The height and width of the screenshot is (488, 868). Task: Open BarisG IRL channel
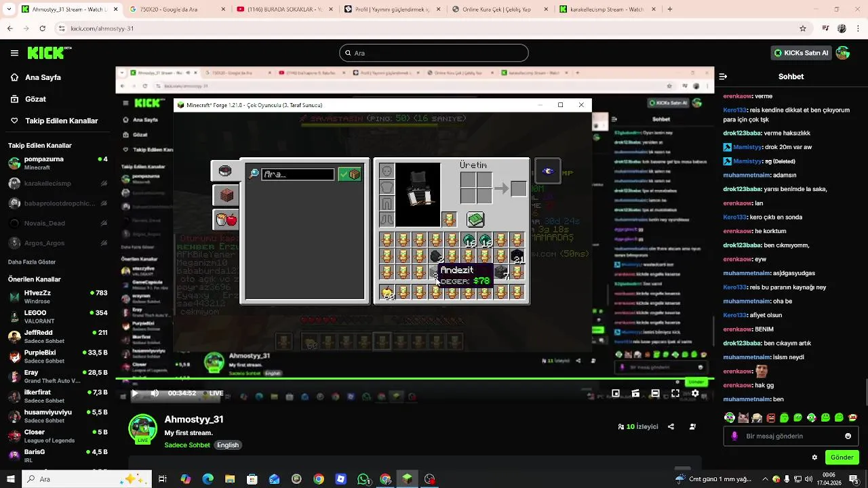pos(58,455)
